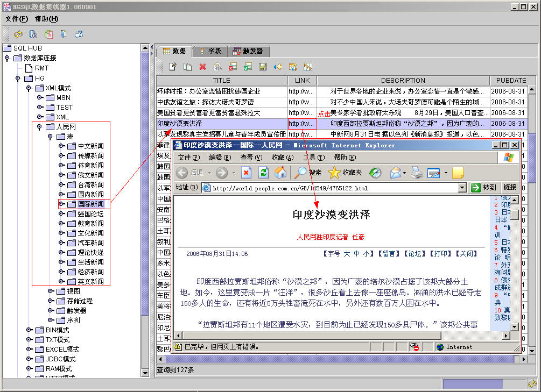Select the RMT connection in the tree
Screen dimensions: 541x392
[x=41, y=68]
